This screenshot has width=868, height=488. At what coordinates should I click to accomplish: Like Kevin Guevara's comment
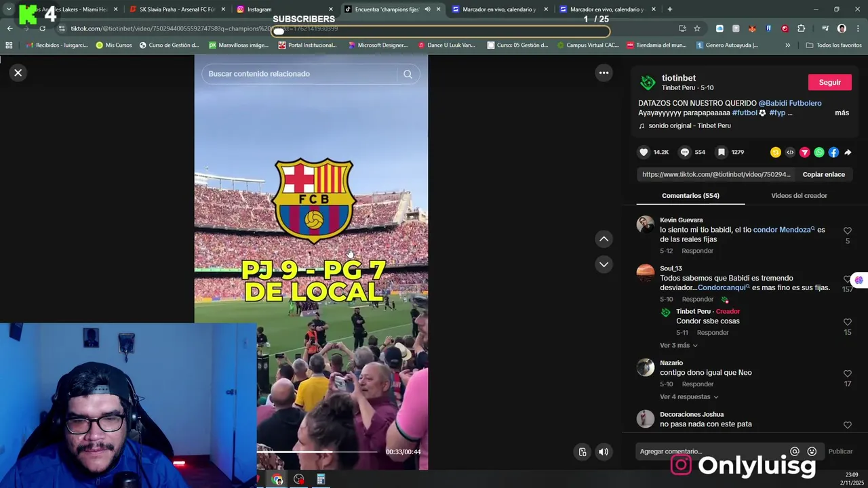pyautogui.click(x=847, y=231)
